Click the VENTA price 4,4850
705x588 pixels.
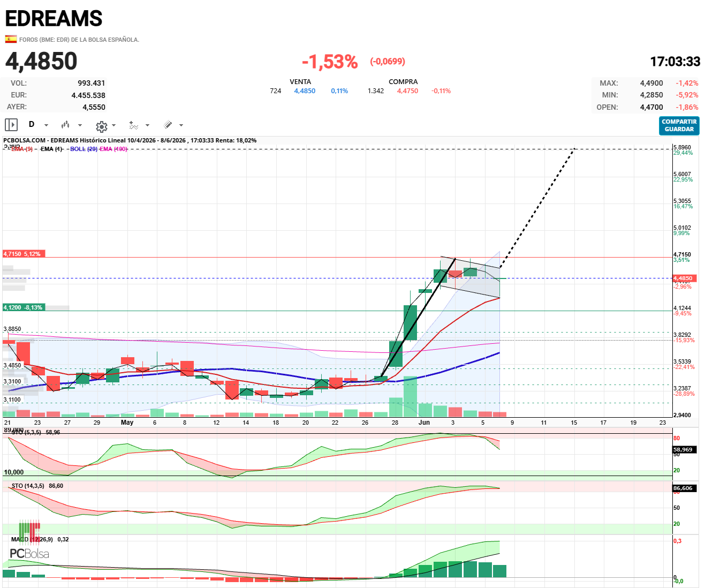click(x=305, y=91)
